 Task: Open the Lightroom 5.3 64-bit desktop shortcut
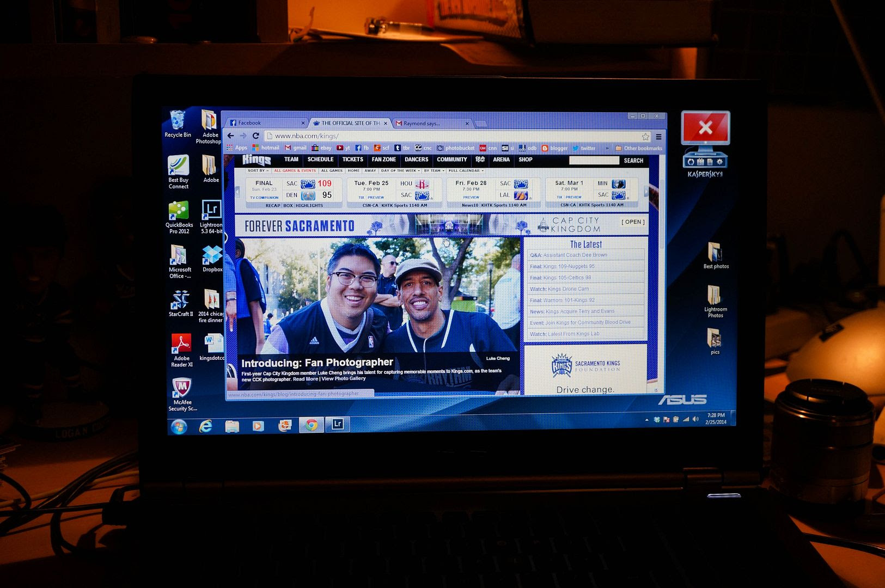click(211, 217)
